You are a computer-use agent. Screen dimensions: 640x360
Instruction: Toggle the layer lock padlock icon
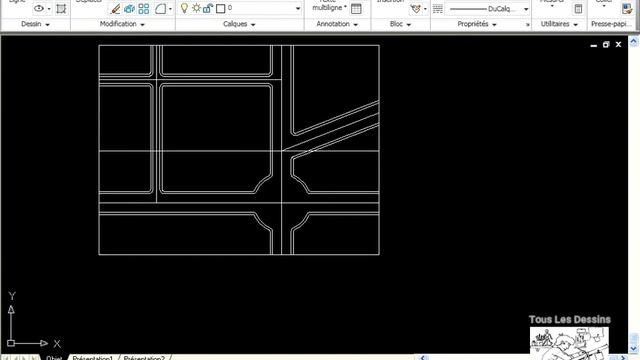[208, 8]
